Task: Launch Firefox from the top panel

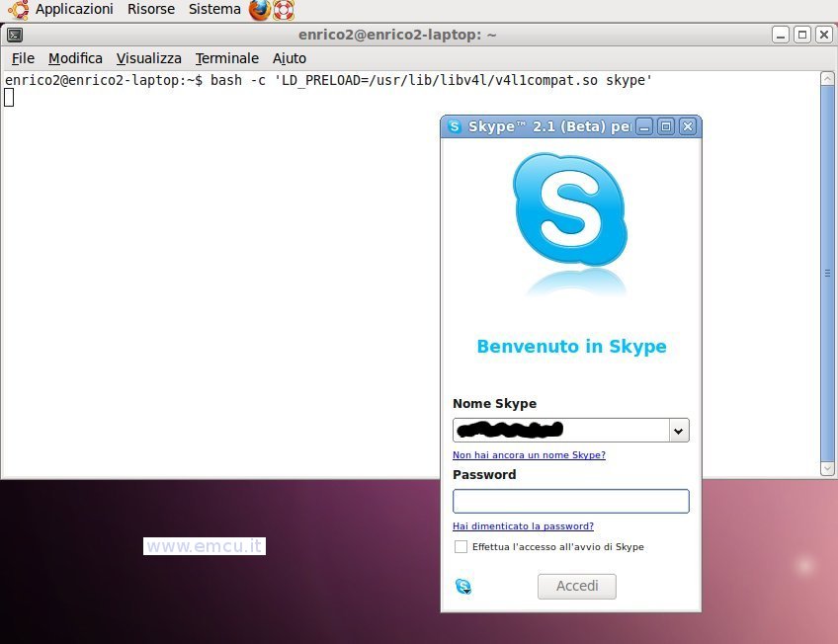Action: (260, 10)
